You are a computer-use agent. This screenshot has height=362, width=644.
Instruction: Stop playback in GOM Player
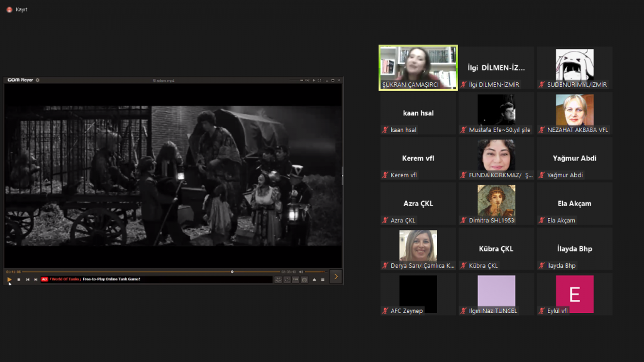coord(18,279)
